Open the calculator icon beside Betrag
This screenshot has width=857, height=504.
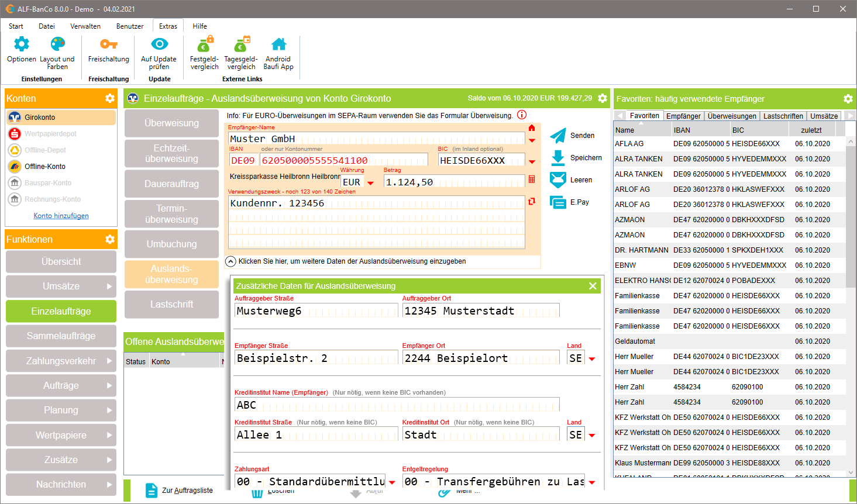[x=532, y=179]
